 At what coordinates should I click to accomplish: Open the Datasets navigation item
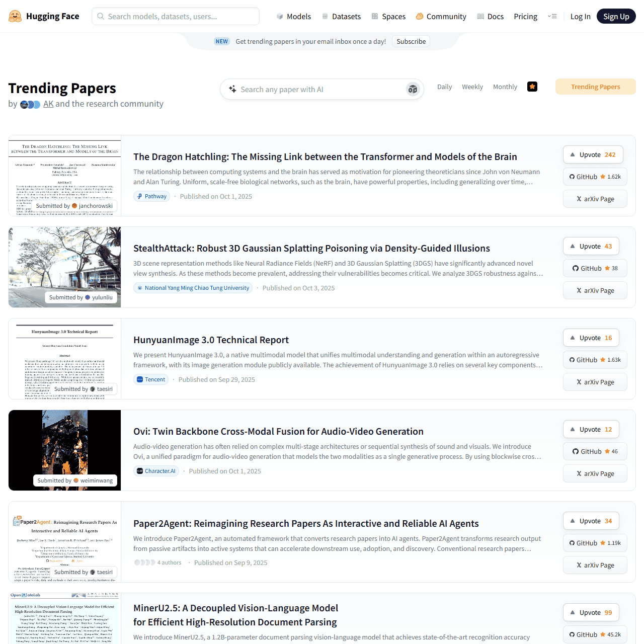(x=341, y=16)
